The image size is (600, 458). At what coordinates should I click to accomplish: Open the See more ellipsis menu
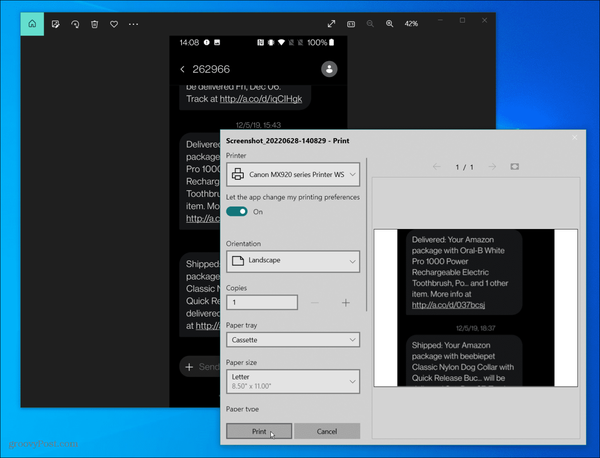click(134, 23)
